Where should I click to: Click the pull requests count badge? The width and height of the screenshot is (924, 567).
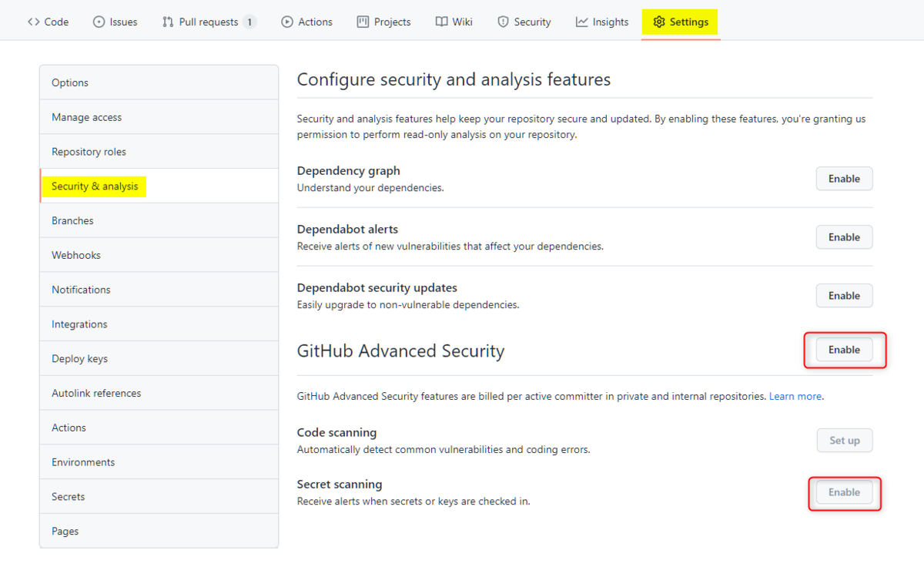click(x=249, y=22)
